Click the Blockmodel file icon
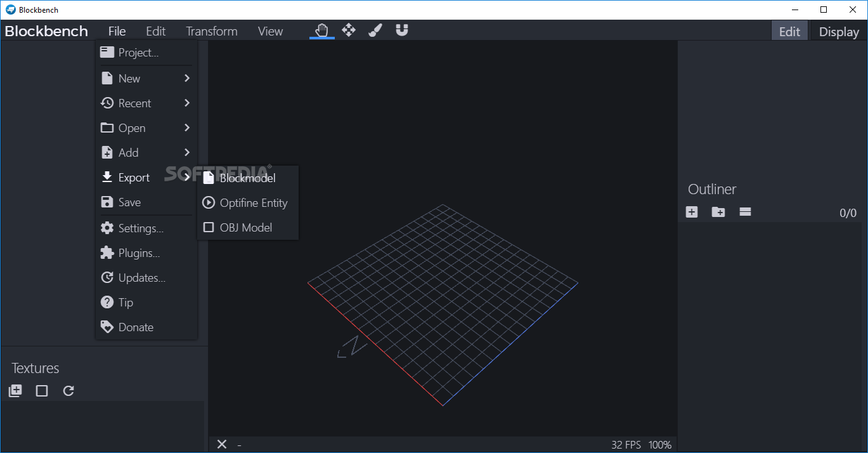The image size is (868, 453). pyautogui.click(x=209, y=178)
